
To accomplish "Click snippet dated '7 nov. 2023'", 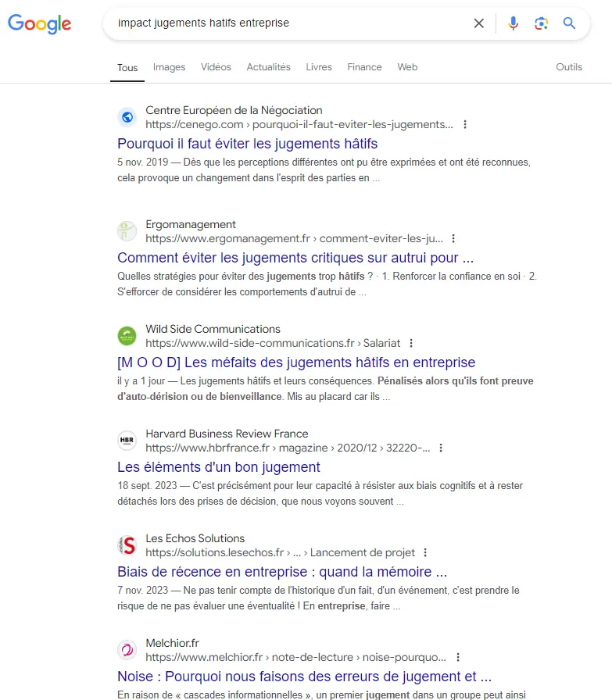I will coord(318,598).
